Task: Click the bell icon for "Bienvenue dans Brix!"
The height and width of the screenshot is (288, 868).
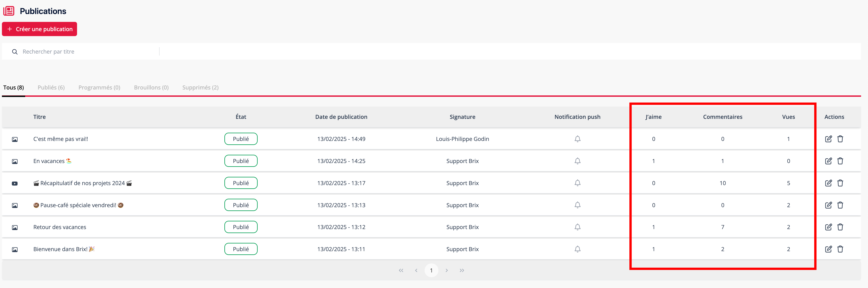Action: (577, 249)
